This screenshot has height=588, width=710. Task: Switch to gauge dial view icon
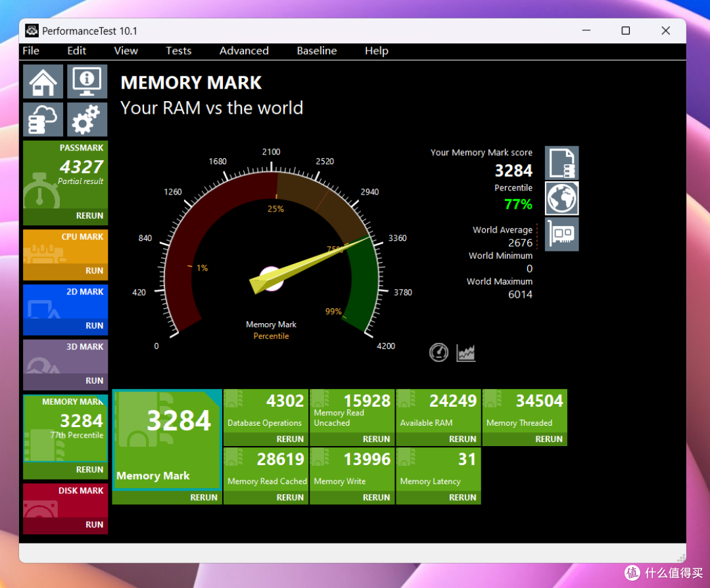438,353
